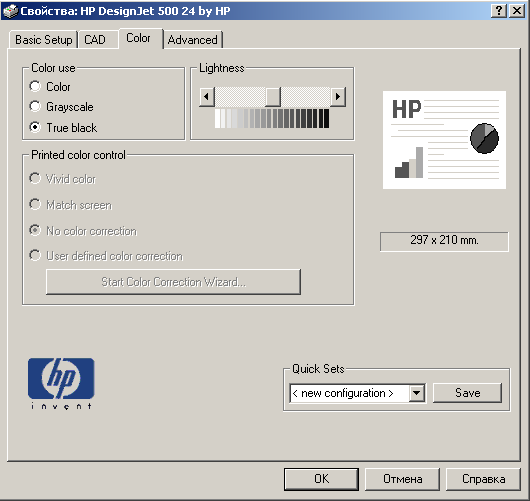Click the Отмена cancel button
Screen dimensions: 530x501
tap(402, 479)
